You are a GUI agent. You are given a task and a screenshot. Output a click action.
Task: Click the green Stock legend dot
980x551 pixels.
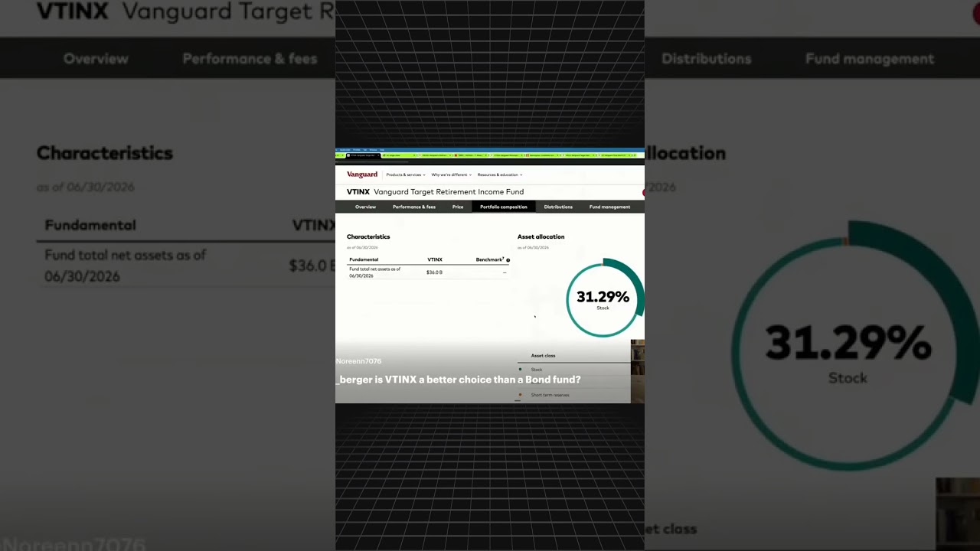pyautogui.click(x=521, y=370)
